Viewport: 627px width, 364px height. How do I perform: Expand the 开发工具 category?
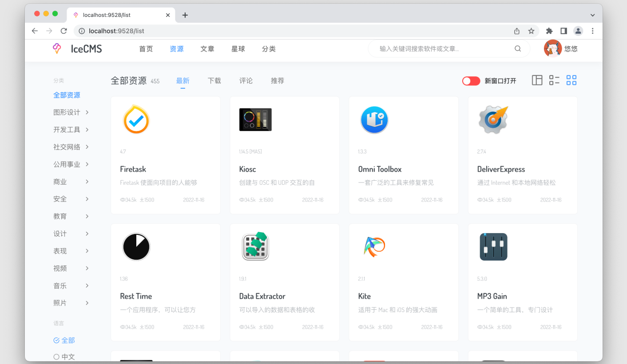click(x=87, y=130)
